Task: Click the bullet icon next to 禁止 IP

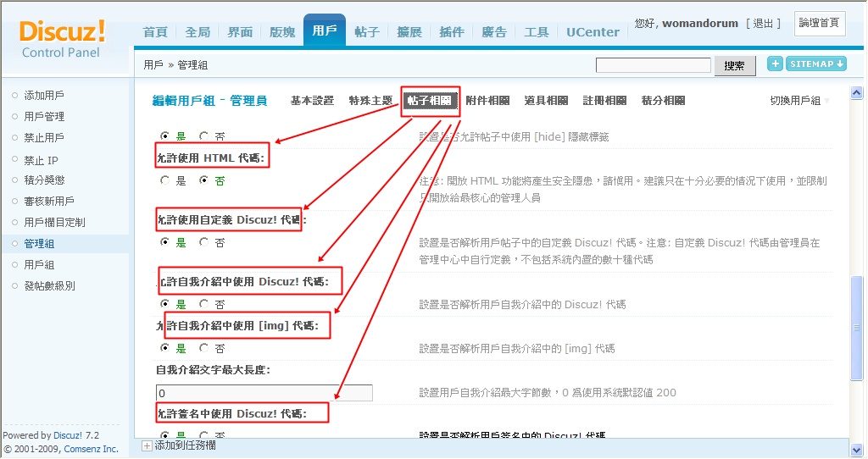Action: 14,158
